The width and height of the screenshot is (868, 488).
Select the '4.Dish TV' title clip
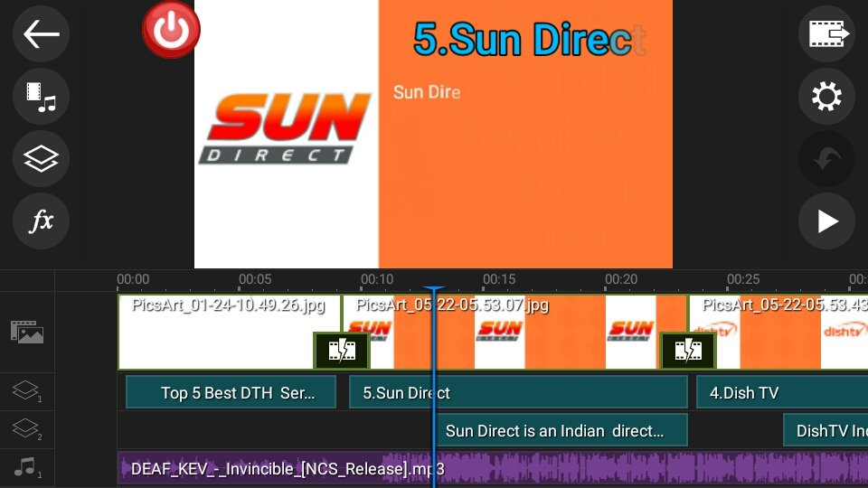pyautogui.click(x=781, y=392)
